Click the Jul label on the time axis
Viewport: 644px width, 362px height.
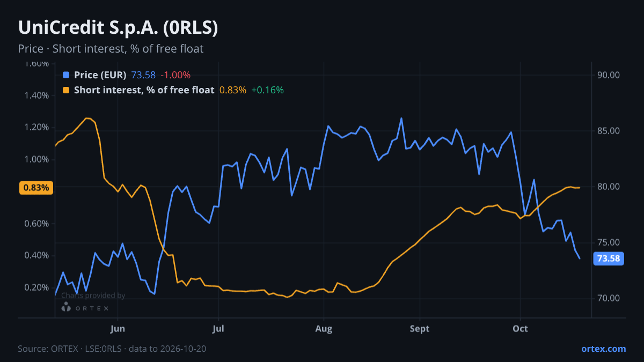[218, 329]
